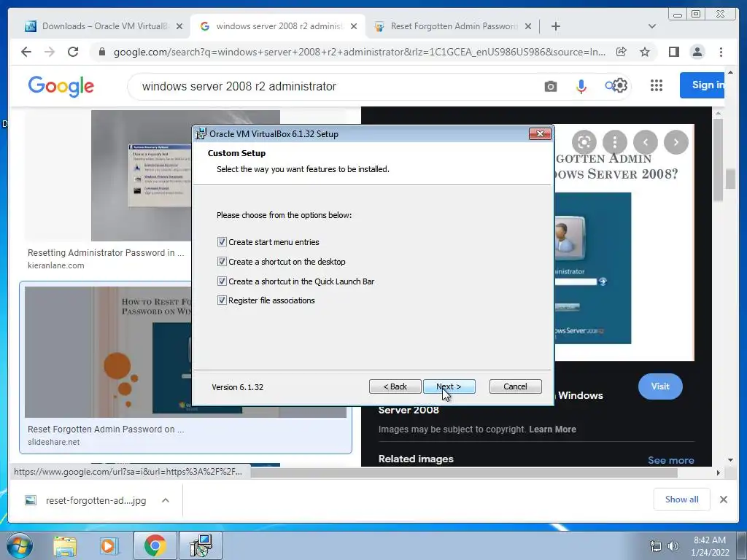This screenshot has height=560, width=747.
Task: Select VirtualBox installer taskbar icon
Action: (201, 545)
